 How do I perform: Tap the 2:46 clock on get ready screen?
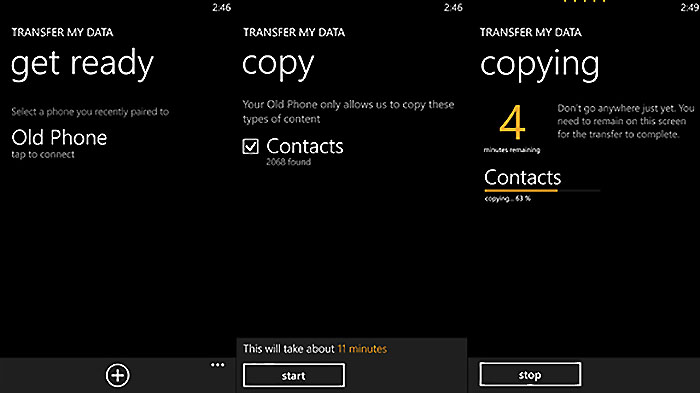[x=221, y=8]
